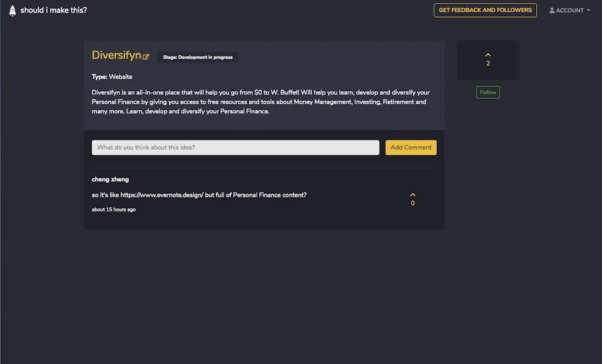
Task: Click the person icon beside ACCOUNT
Action: pos(553,10)
